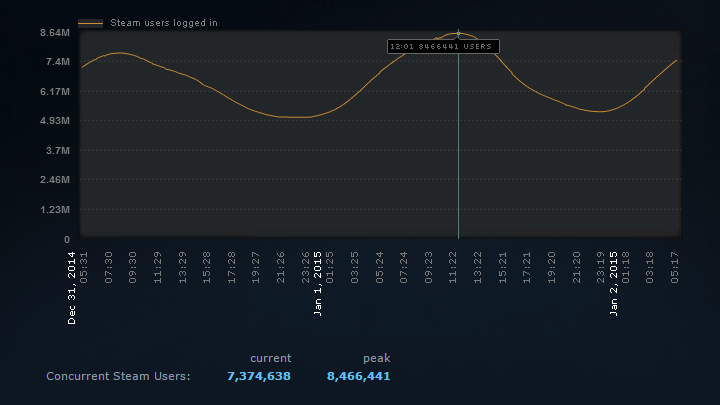Click the 8.64M y-axis label
Viewport: 720px width, 405px height.
click(55, 33)
